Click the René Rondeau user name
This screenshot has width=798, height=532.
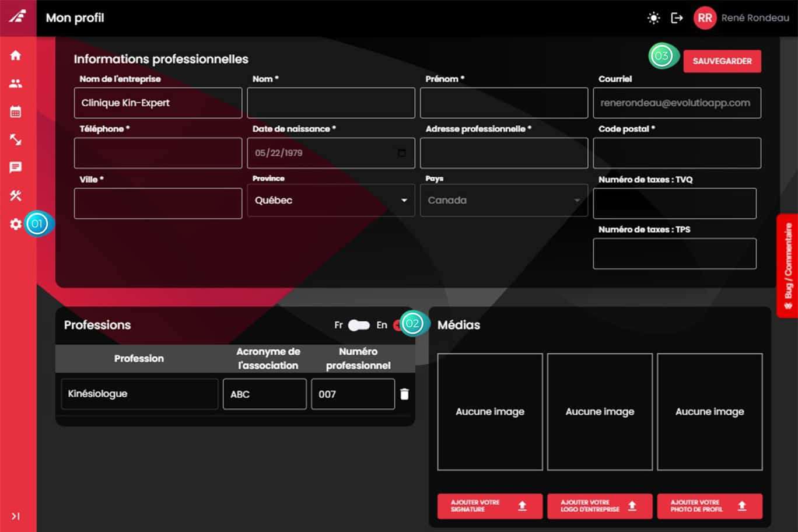tap(755, 18)
